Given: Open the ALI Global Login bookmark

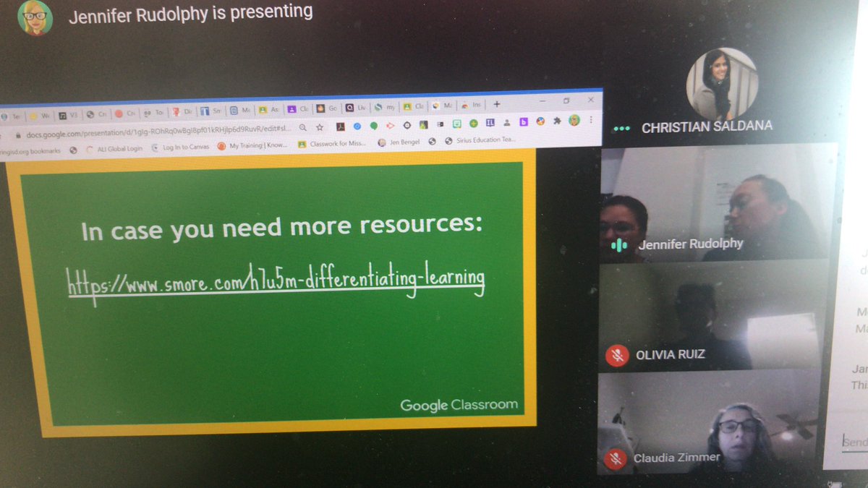Looking at the screenshot, I should pos(114,148).
